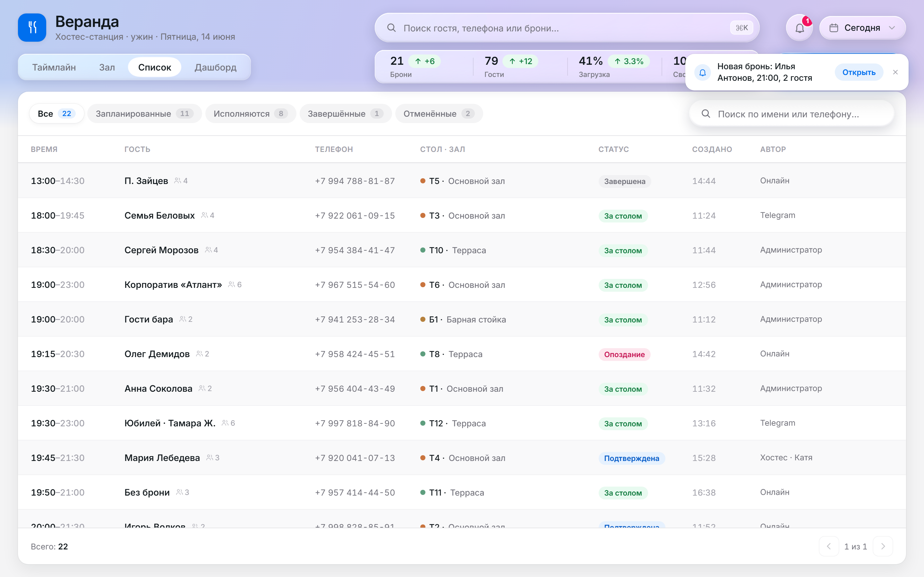Click the magnifier icon in the global search bar
This screenshot has width=924, height=577.
[391, 28]
